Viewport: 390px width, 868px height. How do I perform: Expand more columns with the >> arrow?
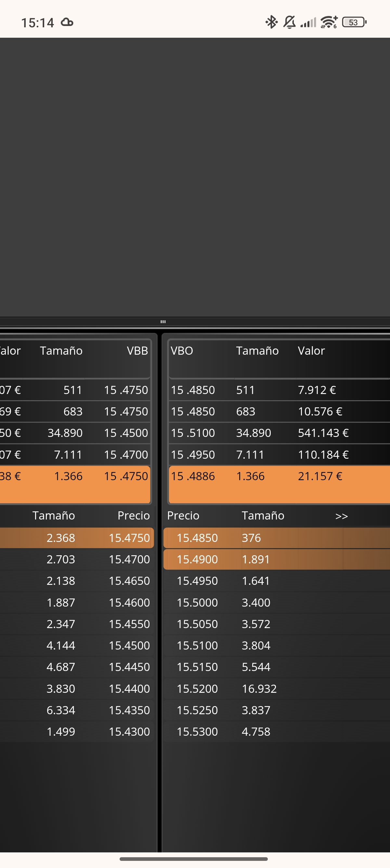(x=341, y=516)
